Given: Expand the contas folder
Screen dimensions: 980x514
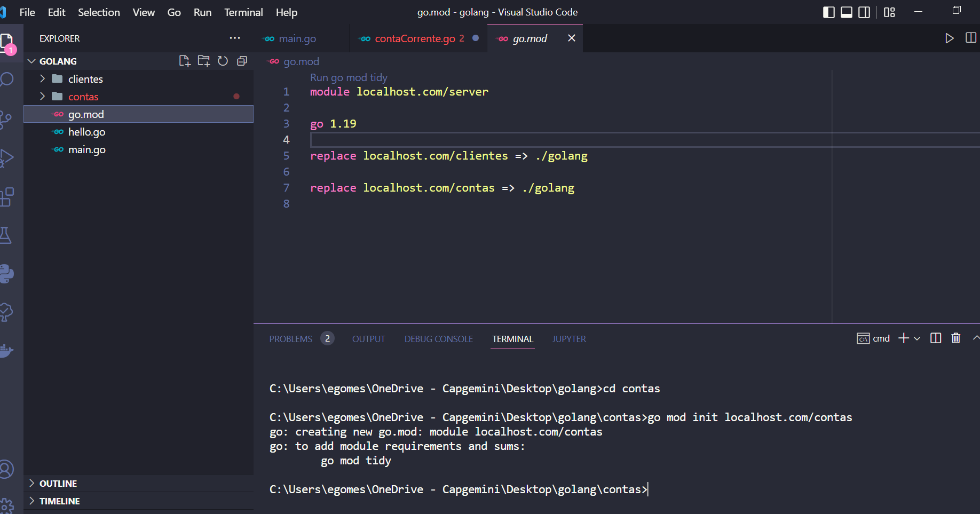Looking at the screenshot, I should click(43, 97).
